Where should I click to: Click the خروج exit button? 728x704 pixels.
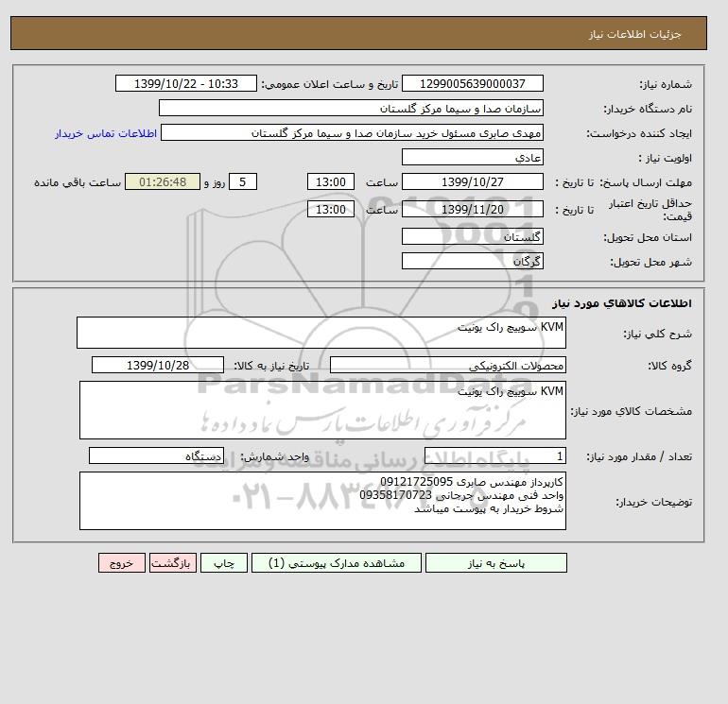tap(122, 563)
